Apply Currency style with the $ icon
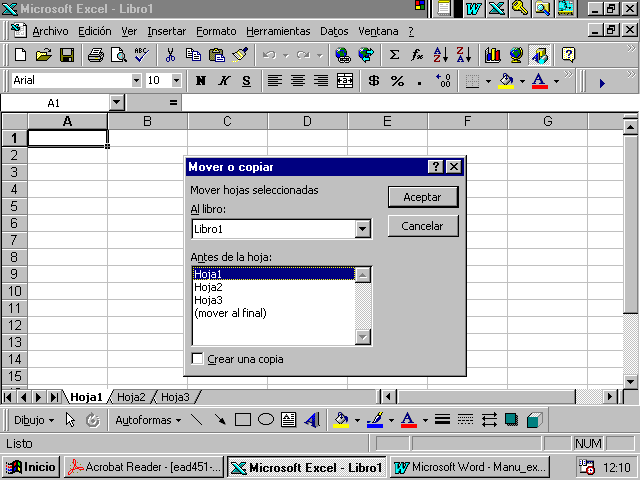 373,81
